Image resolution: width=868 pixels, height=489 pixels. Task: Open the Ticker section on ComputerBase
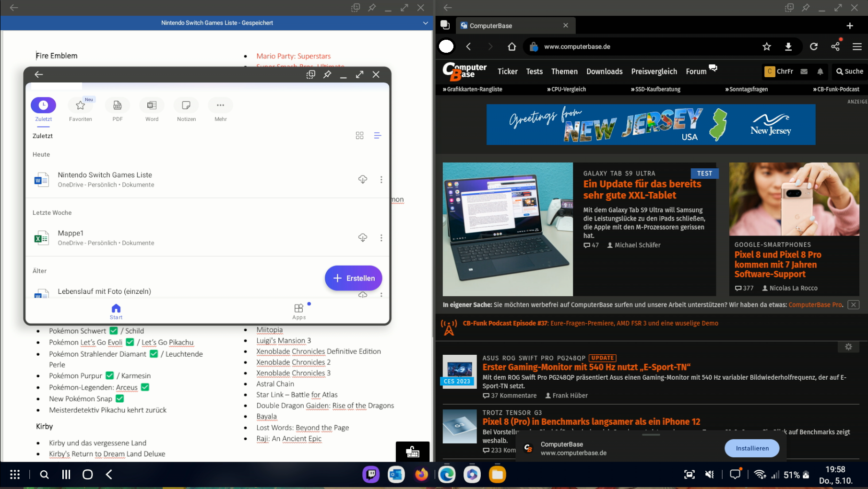coord(508,71)
